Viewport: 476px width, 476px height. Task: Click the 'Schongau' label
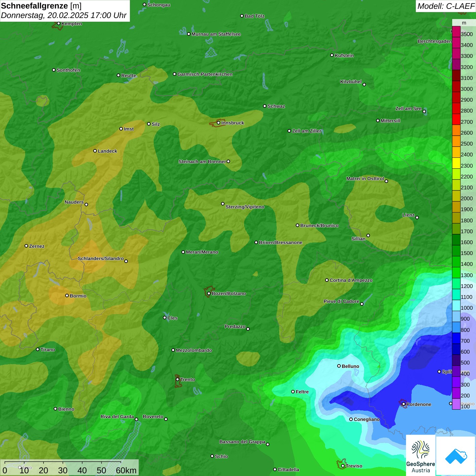159,5
